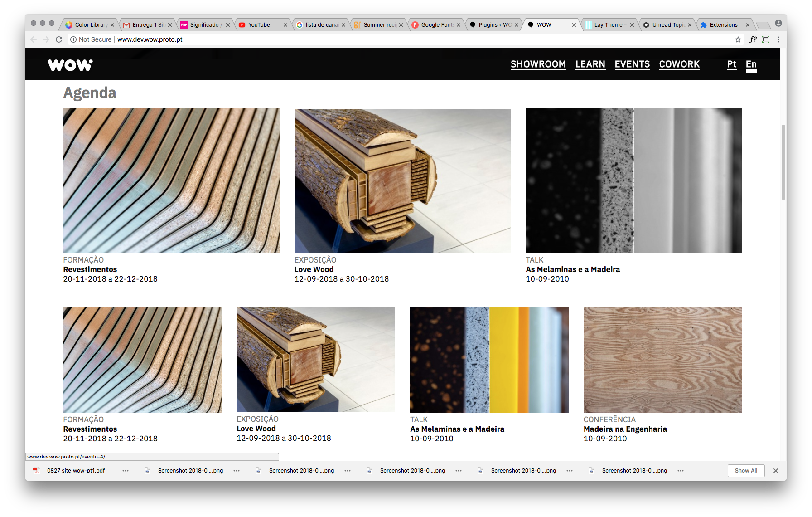
Task: Click the f? font extension icon
Action: (753, 39)
